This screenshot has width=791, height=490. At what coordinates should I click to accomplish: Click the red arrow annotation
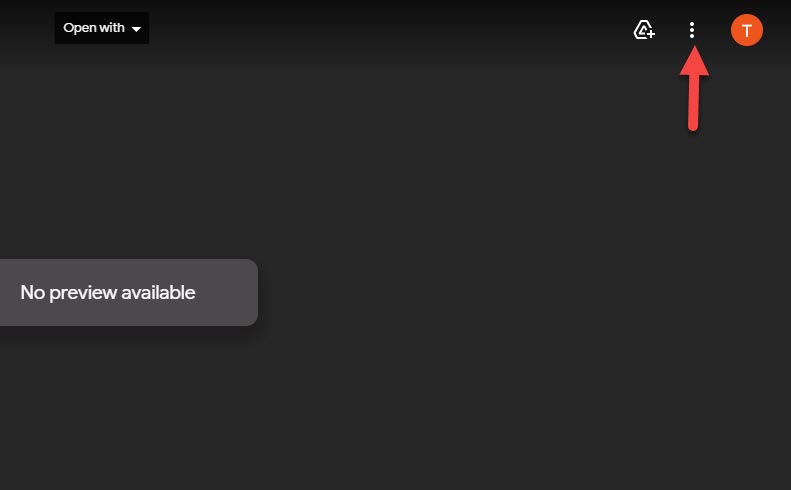(x=694, y=88)
